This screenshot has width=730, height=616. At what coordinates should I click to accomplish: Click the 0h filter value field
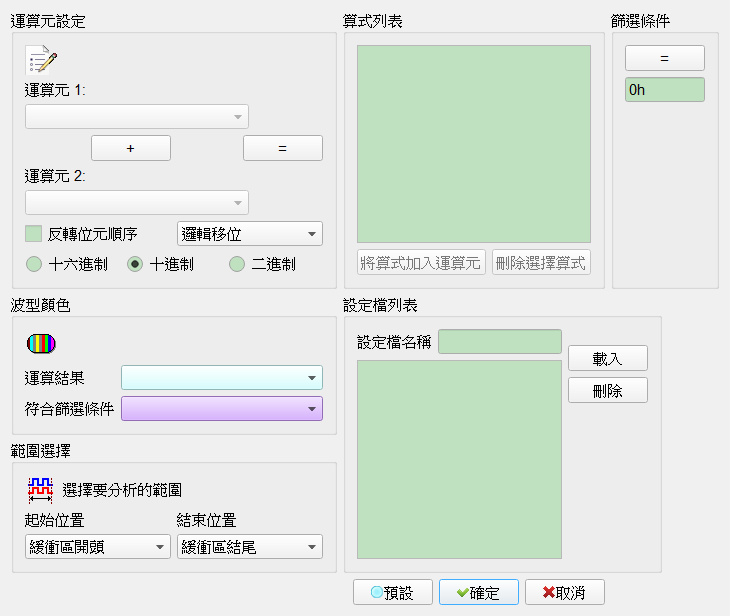(x=665, y=89)
